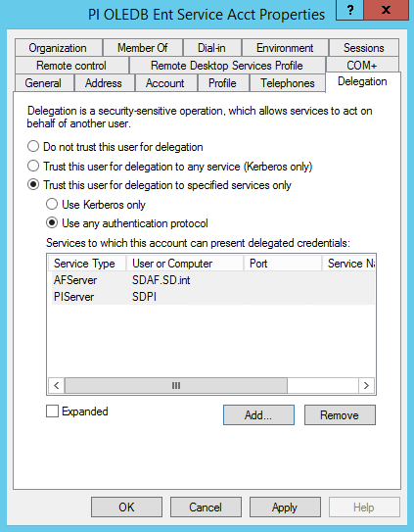
Task: Click the Remove button
Action: [340, 415]
